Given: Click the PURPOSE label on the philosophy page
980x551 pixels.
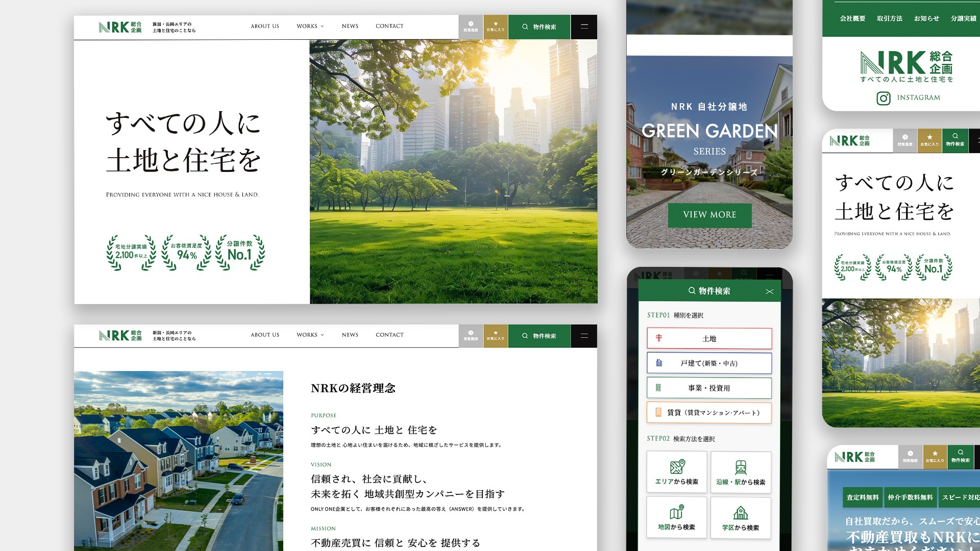Looking at the screenshot, I should [x=324, y=415].
